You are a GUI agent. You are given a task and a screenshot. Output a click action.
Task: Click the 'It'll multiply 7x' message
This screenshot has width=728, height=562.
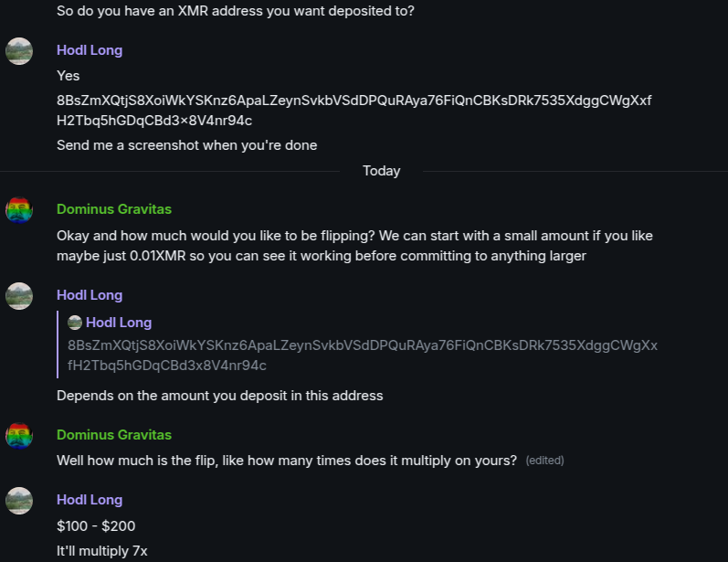pyautogui.click(x=102, y=551)
